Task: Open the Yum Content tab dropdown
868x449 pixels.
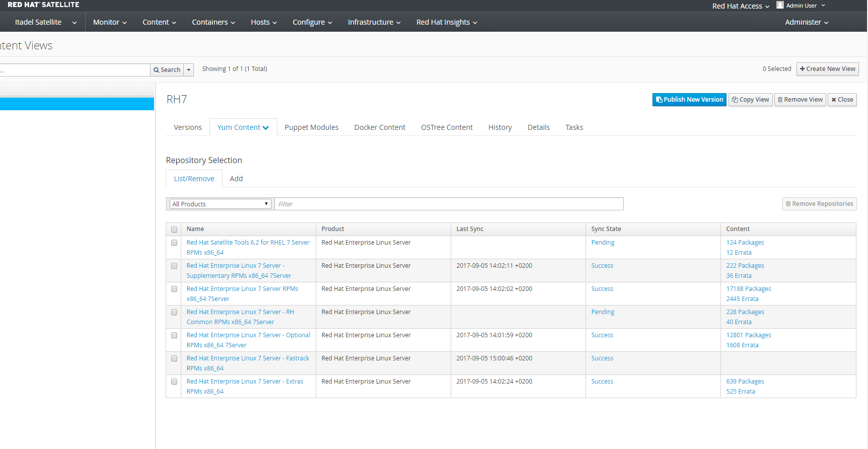Action: 243,127
